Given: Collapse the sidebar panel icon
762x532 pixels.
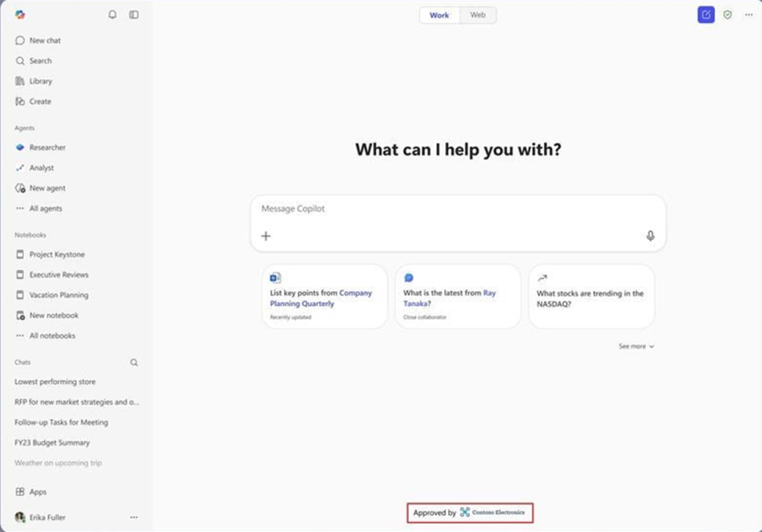Looking at the screenshot, I should [x=134, y=15].
